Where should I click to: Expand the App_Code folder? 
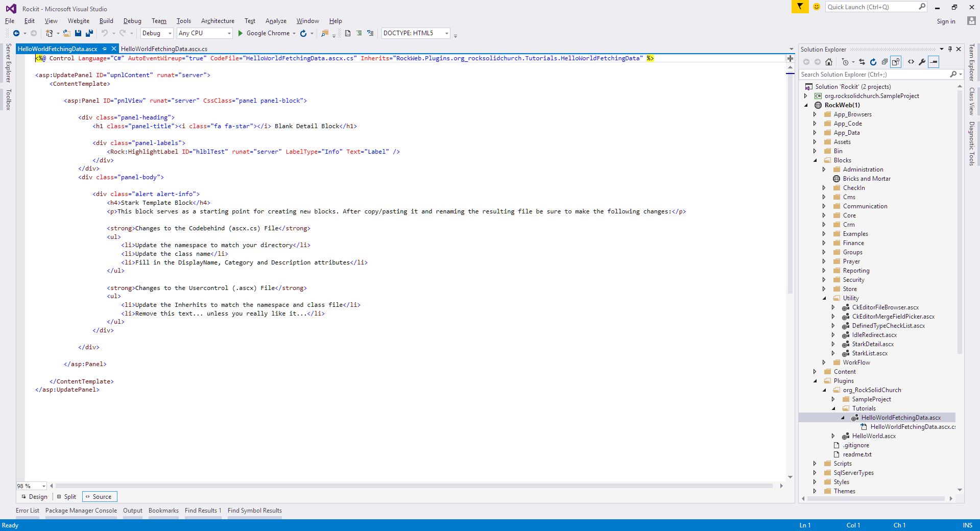pyautogui.click(x=815, y=124)
